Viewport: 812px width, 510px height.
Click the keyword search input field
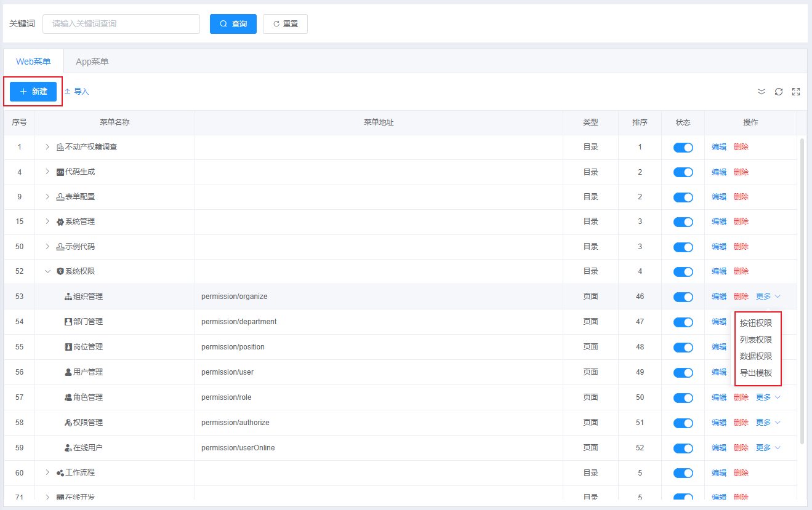(x=121, y=24)
